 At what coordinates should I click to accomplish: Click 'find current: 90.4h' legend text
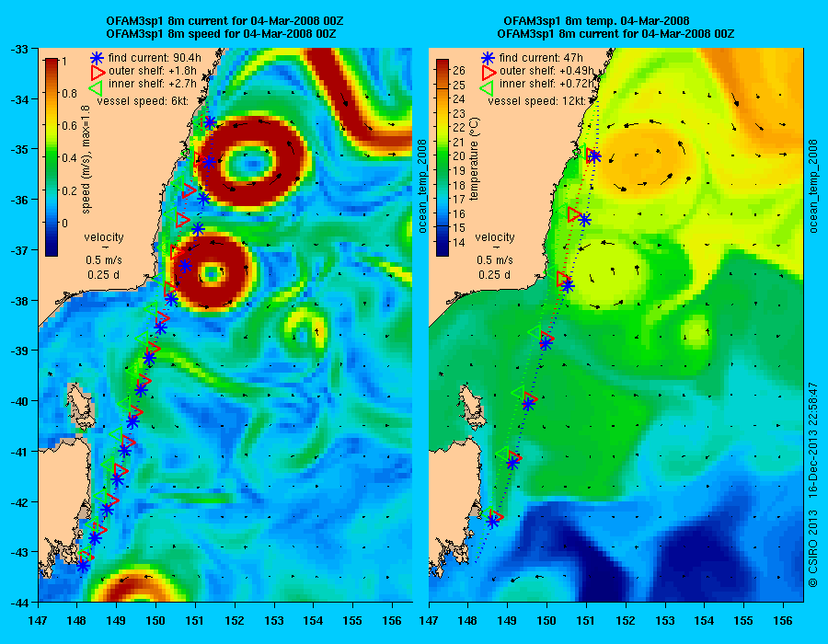pos(155,58)
